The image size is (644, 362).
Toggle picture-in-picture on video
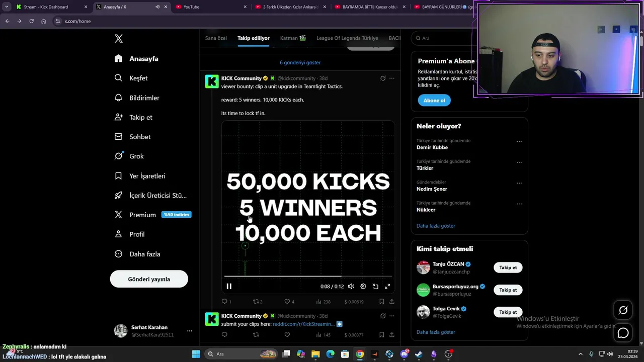(x=375, y=286)
